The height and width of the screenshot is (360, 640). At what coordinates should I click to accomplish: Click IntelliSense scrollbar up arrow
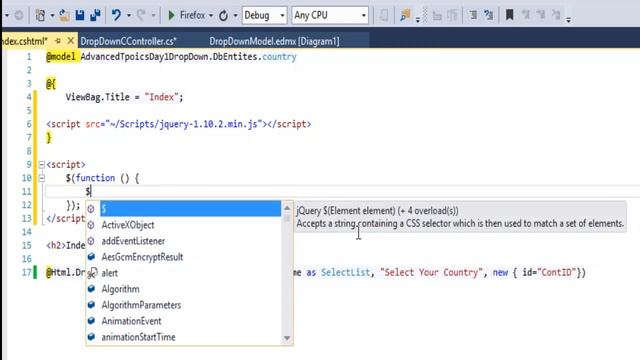(x=287, y=209)
